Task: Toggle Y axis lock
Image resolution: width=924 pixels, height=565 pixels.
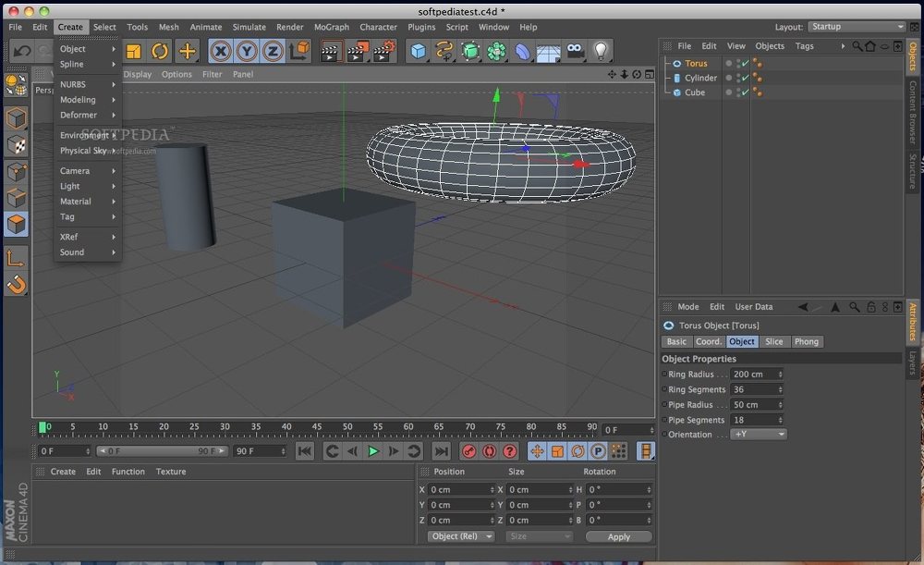Action: click(247, 51)
